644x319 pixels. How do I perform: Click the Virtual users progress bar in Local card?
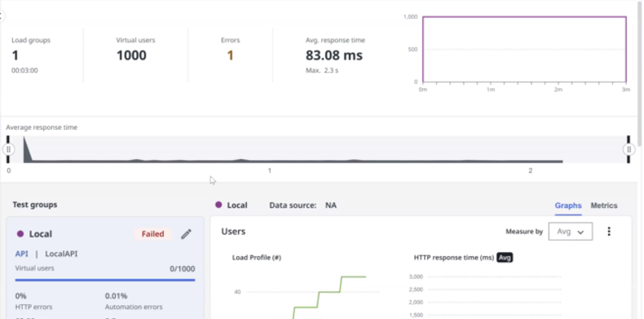tap(105, 280)
